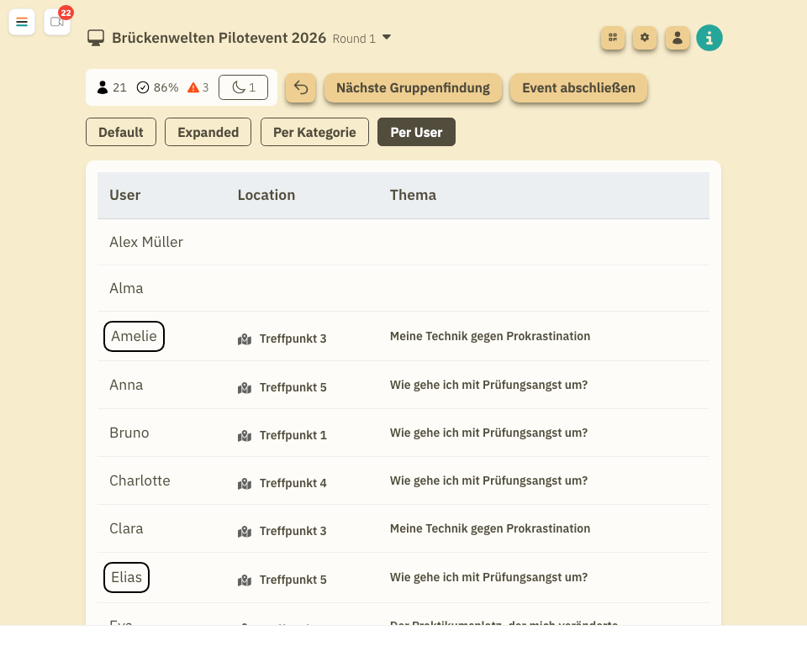Click the User column header
Viewport: 807px width, 672px height.
tap(125, 195)
